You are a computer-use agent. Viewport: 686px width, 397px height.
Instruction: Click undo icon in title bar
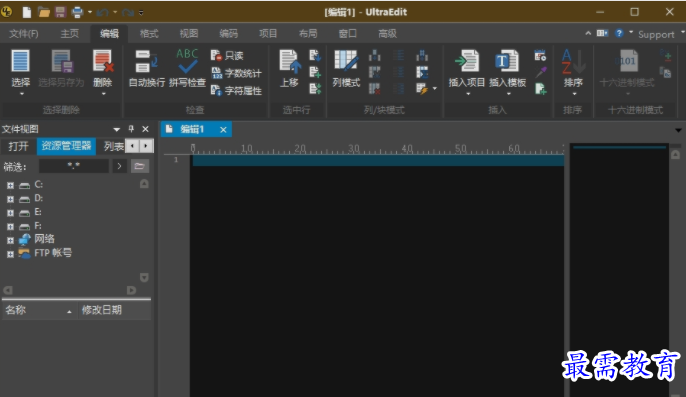[103, 13]
